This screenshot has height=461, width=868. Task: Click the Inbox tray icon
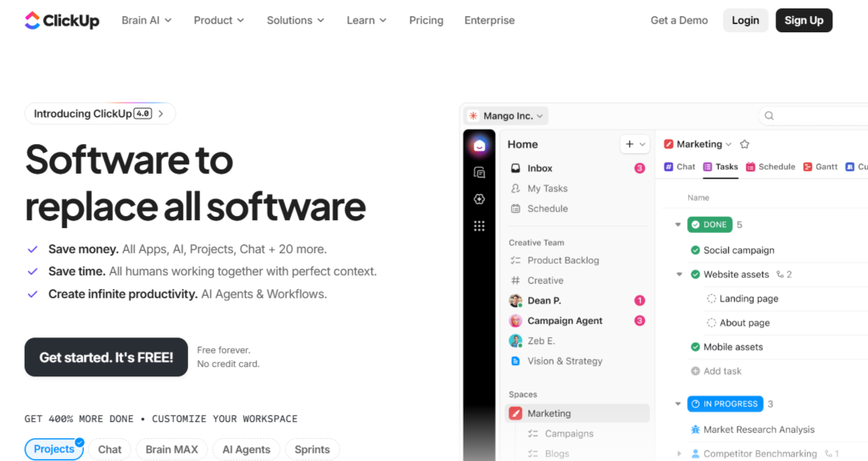pos(515,169)
